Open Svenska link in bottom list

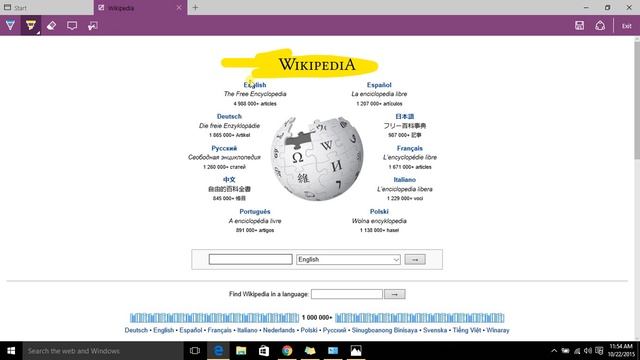click(x=435, y=330)
